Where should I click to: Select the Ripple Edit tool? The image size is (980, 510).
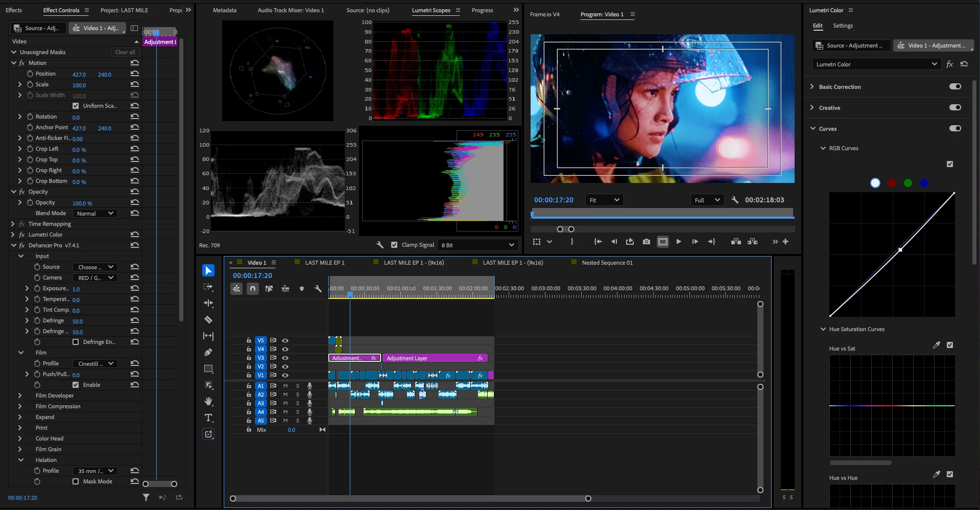[208, 303]
